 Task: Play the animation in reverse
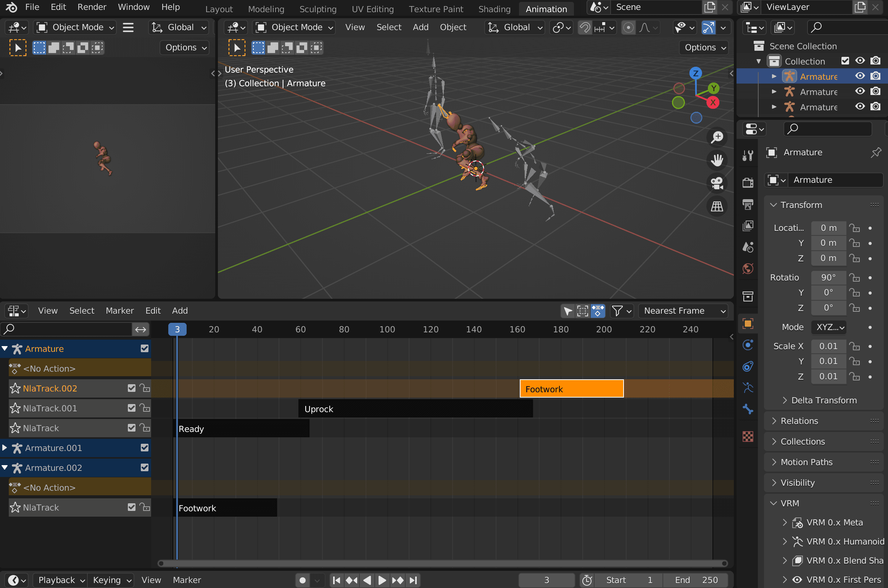coord(367,580)
